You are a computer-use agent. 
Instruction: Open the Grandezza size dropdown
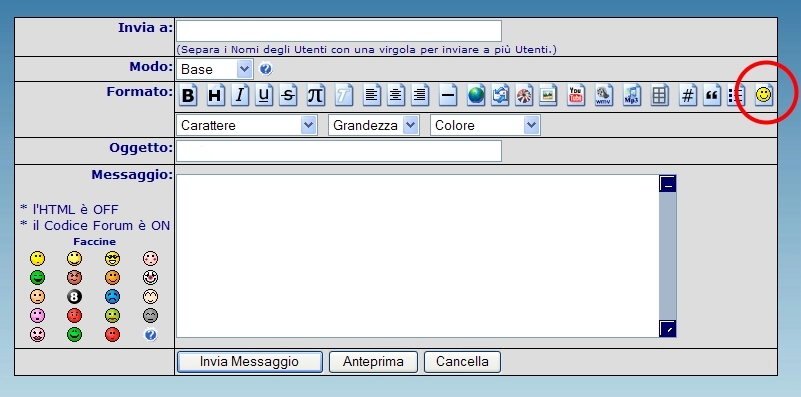tap(373, 125)
